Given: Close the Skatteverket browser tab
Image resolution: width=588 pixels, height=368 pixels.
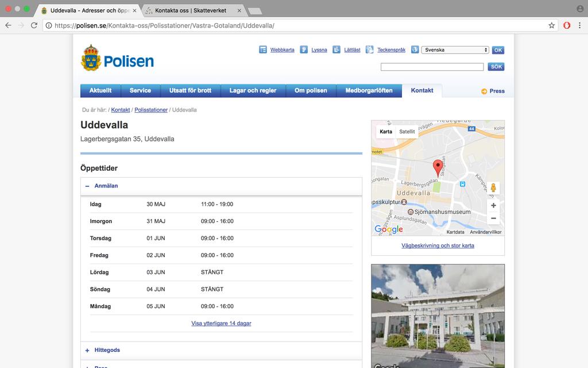Looking at the screenshot, I should click(239, 10).
